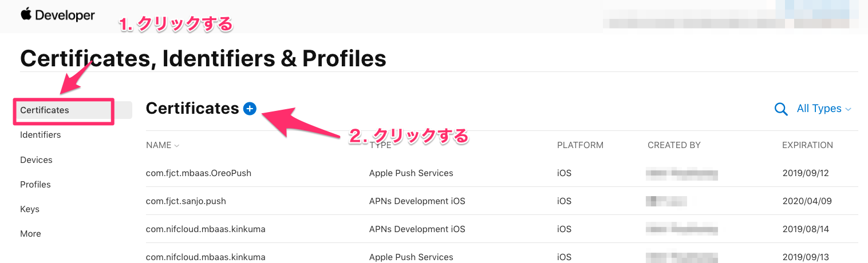The height and width of the screenshot is (263, 868).
Task: Click Apple Push Services type in OreoPush row
Action: coord(411,173)
